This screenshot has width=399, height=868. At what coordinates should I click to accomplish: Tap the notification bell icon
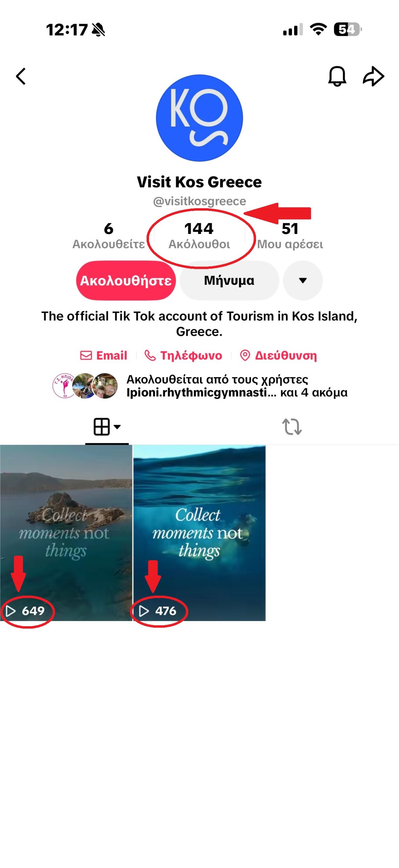click(x=337, y=76)
